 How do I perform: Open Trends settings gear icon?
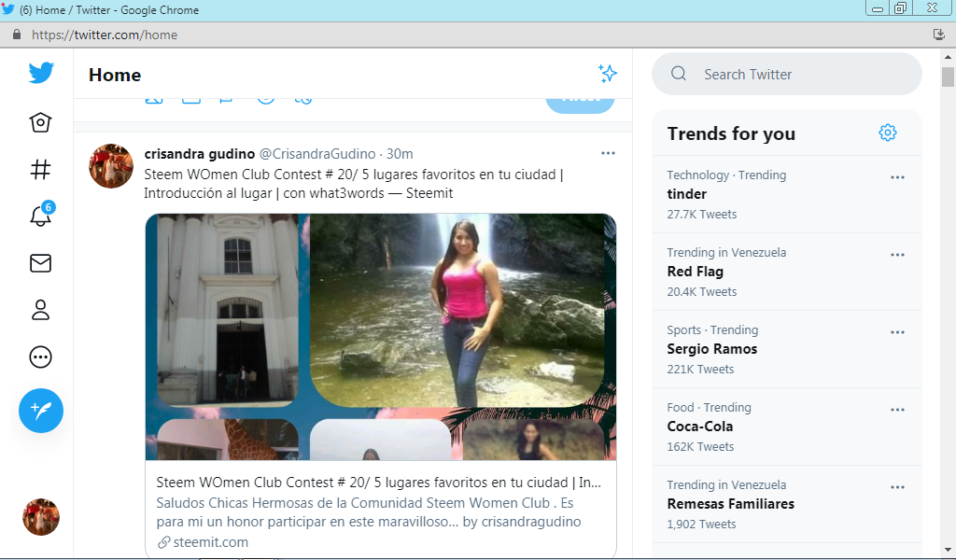pos(888,133)
